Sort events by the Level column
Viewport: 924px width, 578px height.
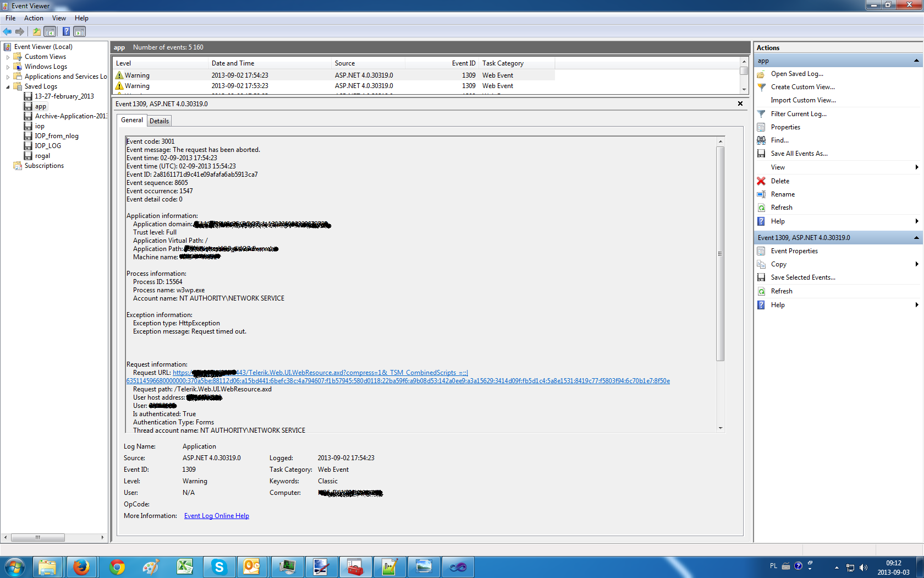(160, 63)
